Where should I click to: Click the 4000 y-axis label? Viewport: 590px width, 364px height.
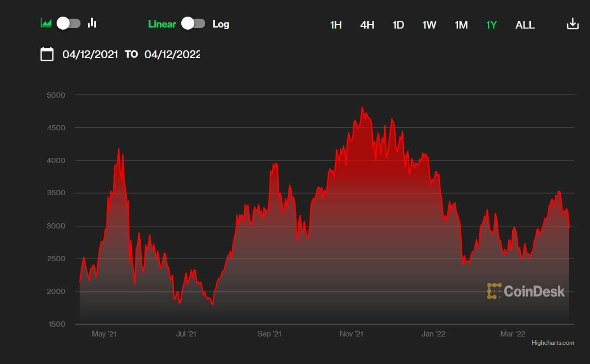coord(56,160)
